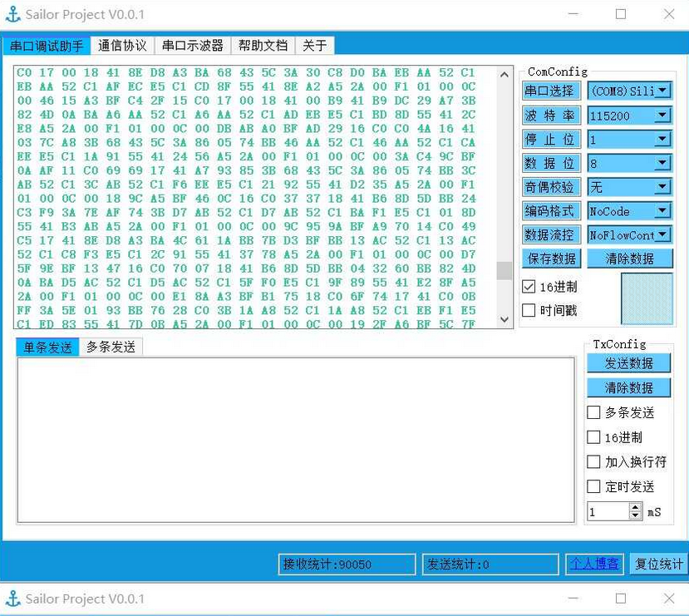Switch to the 通信协议 tab
The height and width of the screenshot is (616, 689).
point(121,47)
